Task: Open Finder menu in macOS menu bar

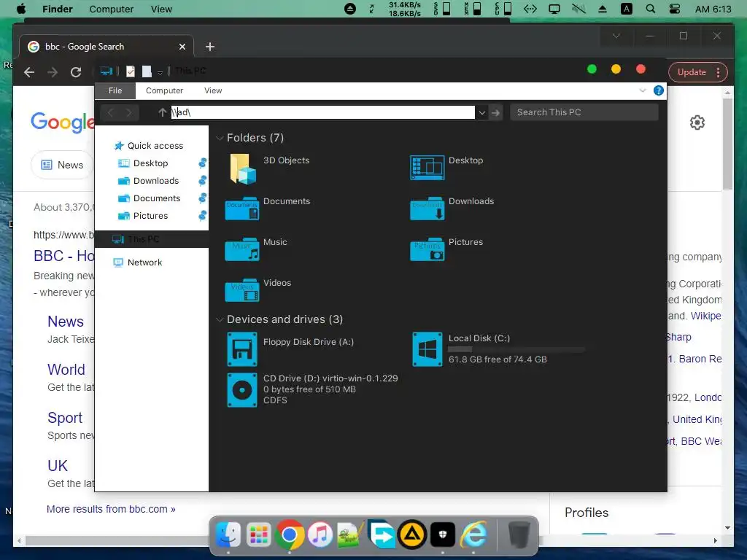Action: tap(58, 9)
